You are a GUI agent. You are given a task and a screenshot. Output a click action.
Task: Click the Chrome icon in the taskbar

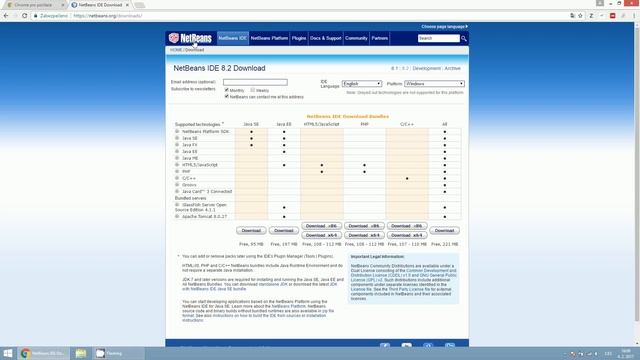click(25, 353)
